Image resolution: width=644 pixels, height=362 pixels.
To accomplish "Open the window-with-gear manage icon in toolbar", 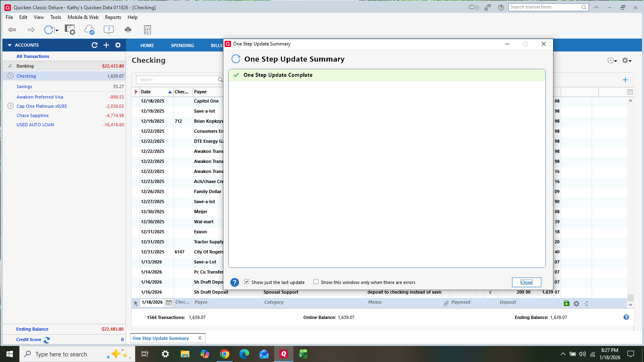I will [x=70, y=30].
